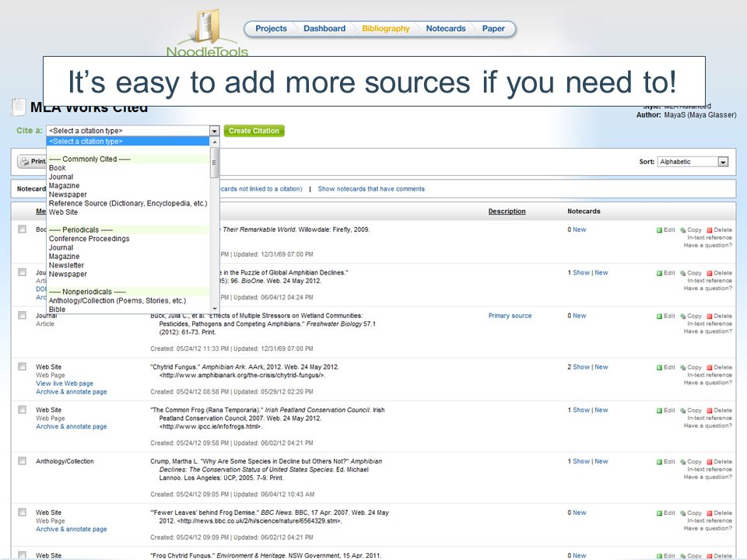The image size is (747, 560).
Task: Delete the Common Frog web site citation
Action: point(719,411)
